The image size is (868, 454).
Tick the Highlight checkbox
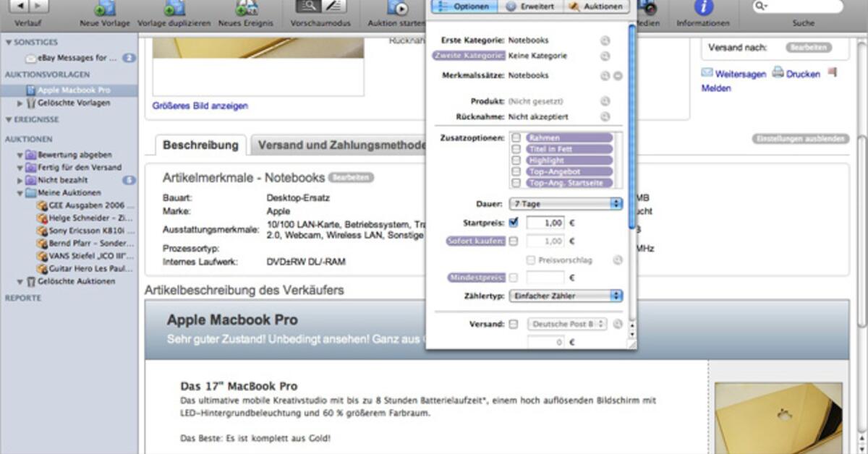[x=516, y=160]
